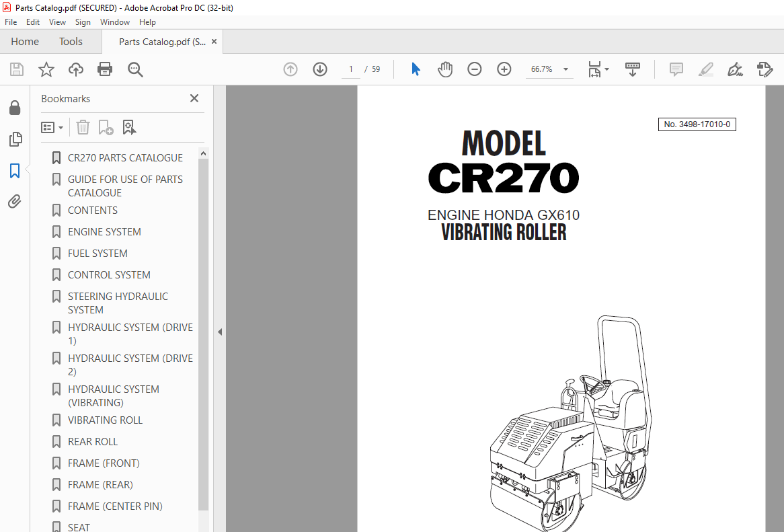
Task: Open STEERING HYDRAULIC SYSTEM bookmark
Action: pyautogui.click(x=118, y=303)
